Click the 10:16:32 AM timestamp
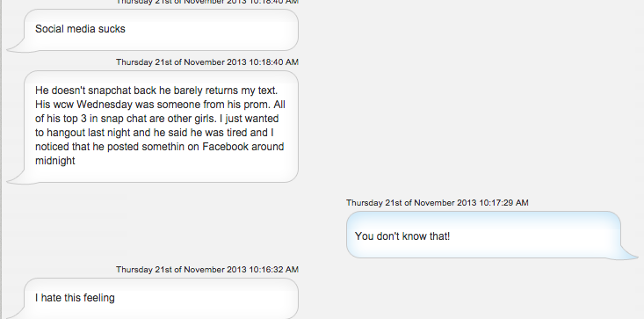 pos(207,270)
